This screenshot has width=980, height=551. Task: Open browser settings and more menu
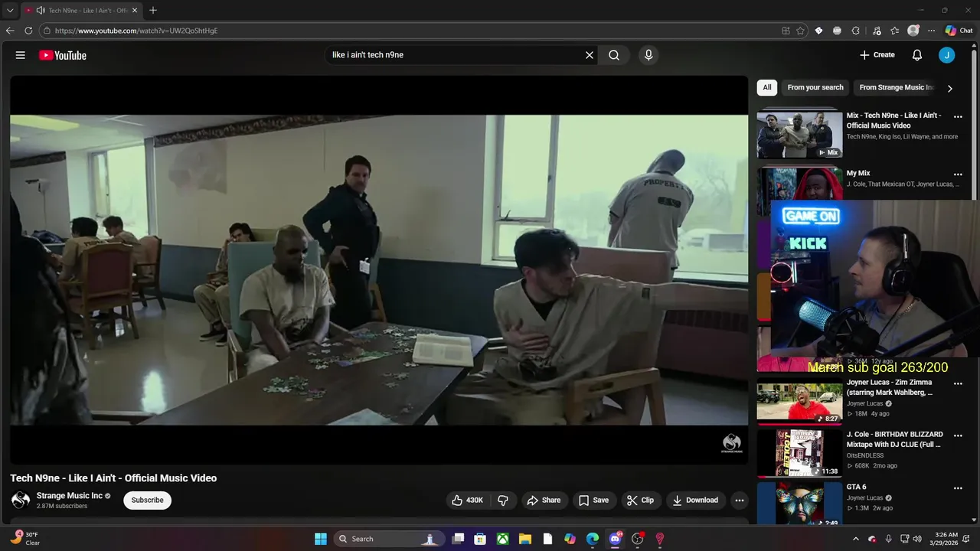[x=931, y=31]
